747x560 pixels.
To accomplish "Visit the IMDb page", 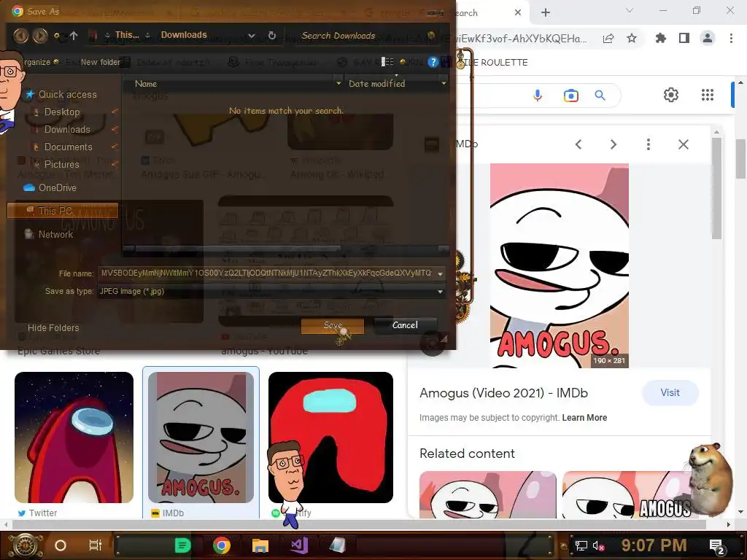I will (670, 392).
